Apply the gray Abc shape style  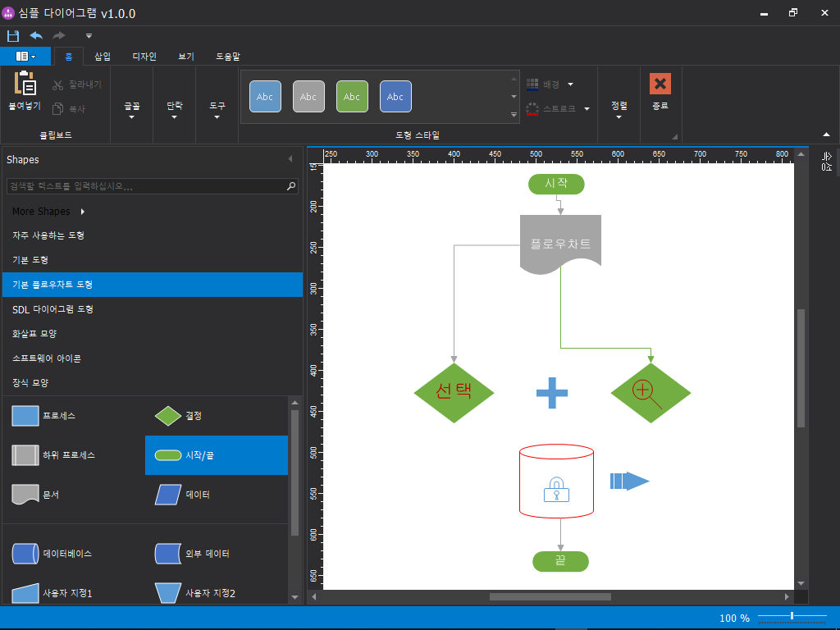click(x=308, y=97)
